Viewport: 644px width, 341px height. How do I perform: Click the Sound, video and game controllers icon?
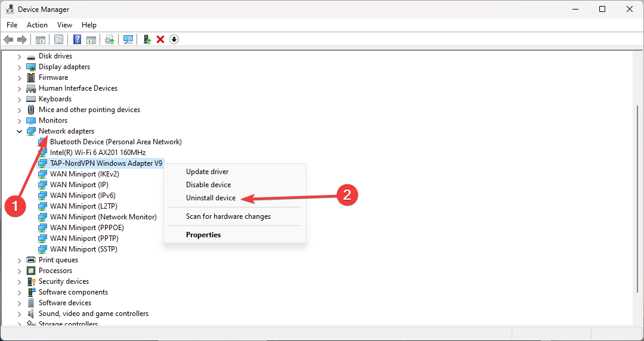click(x=31, y=314)
